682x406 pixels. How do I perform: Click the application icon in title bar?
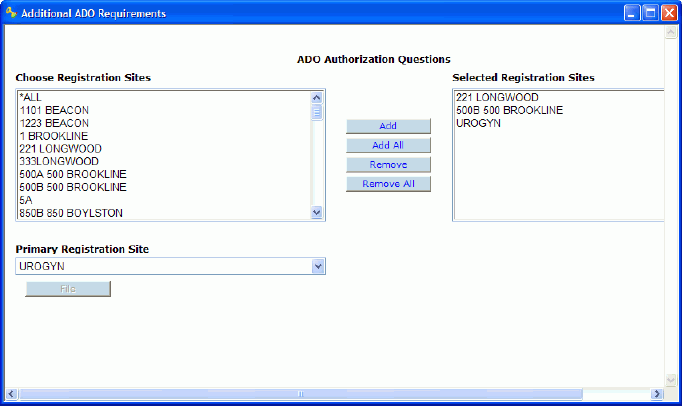[11, 13]
